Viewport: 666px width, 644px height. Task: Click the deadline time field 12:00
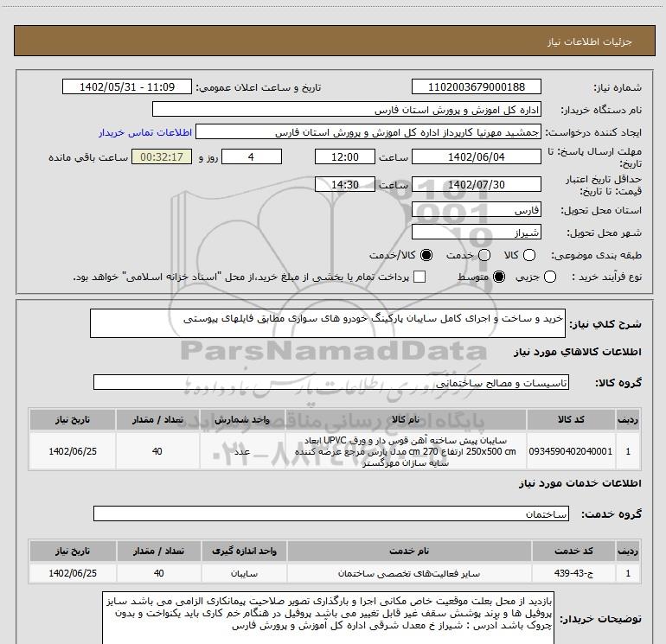pos(345,157)
